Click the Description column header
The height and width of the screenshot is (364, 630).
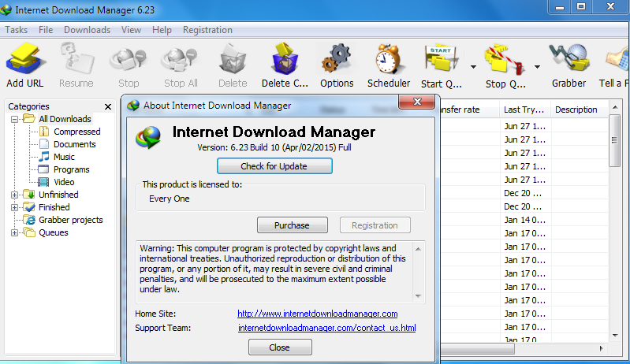(580, 110)
